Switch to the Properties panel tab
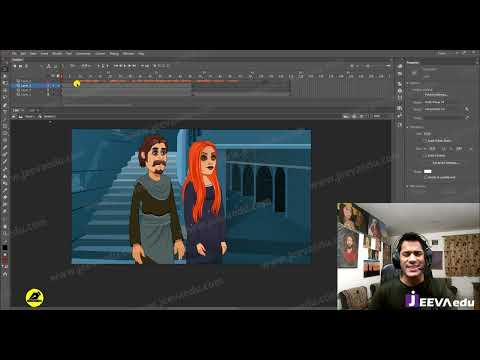Viewport: 480px width, 360px height. pyautogui.click(x=413, y=62)
